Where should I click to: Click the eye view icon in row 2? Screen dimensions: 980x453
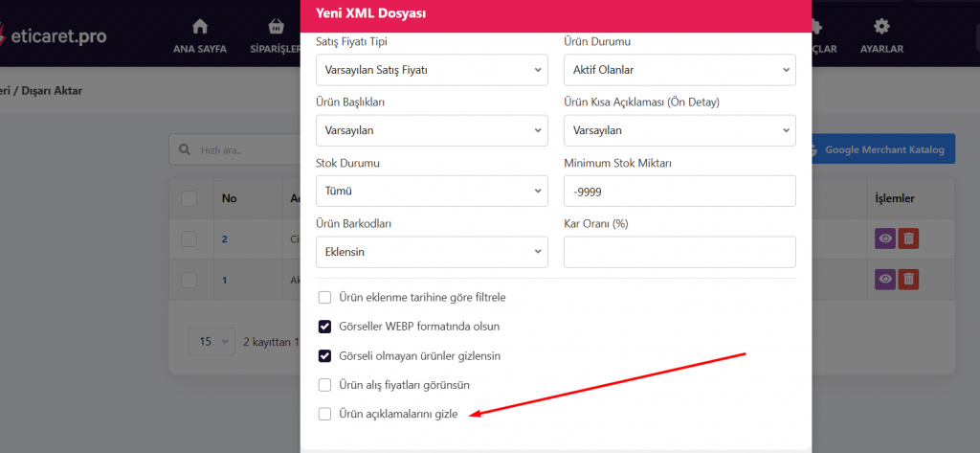pos(885,238)
